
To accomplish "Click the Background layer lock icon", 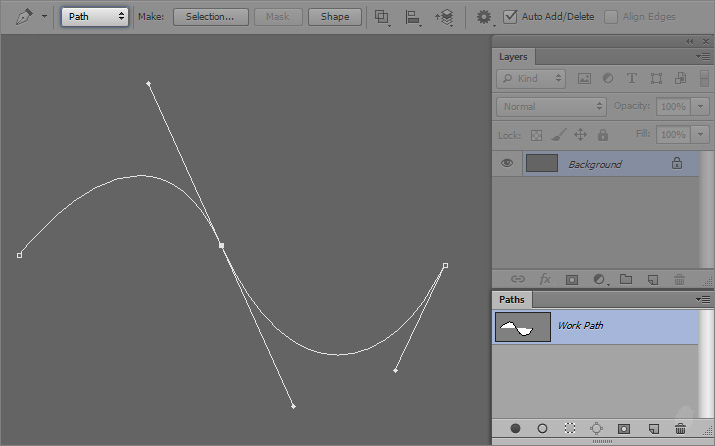I will pyautogui.click(x=677, y=164).
